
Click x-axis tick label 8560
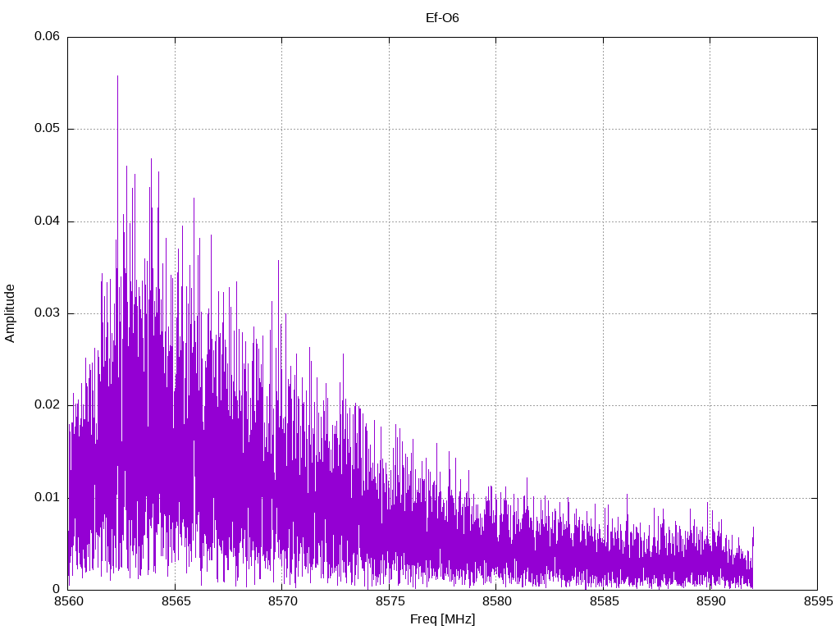coord(69,601)
